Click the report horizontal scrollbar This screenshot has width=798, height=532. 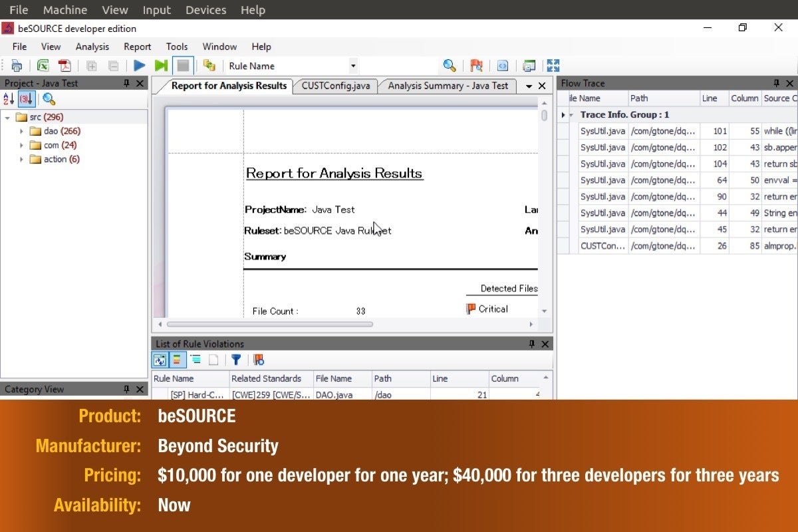click(270, 325)
